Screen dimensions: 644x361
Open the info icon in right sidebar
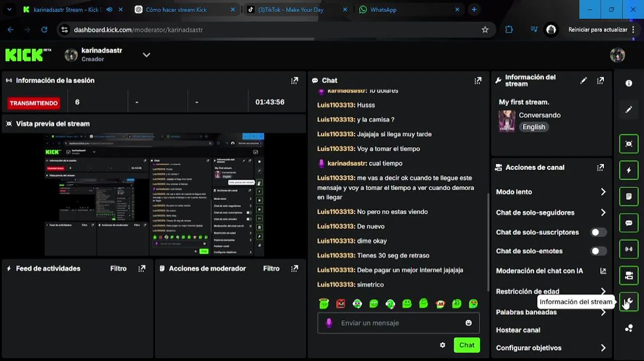629,83
